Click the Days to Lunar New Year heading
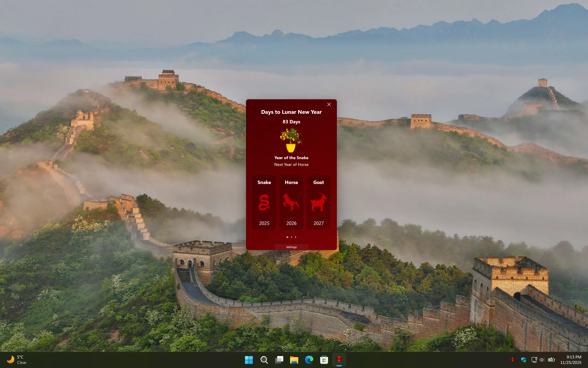This screenshot has width=588, height=368. click(291, 112)
